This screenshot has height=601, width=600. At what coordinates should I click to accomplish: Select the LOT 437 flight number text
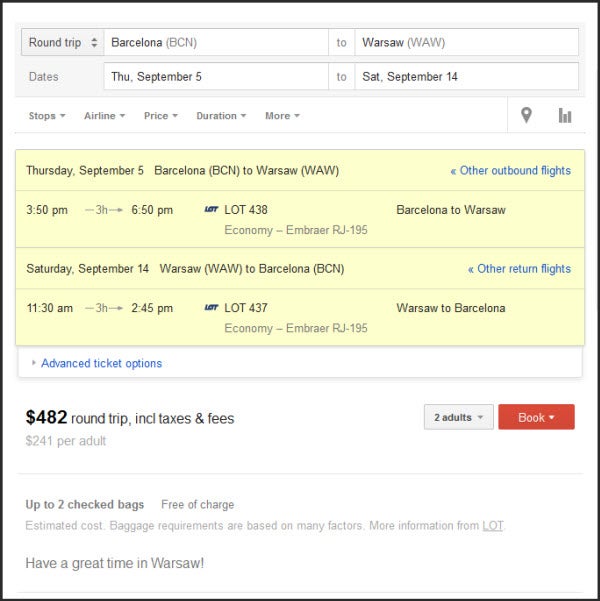[246, 308]
